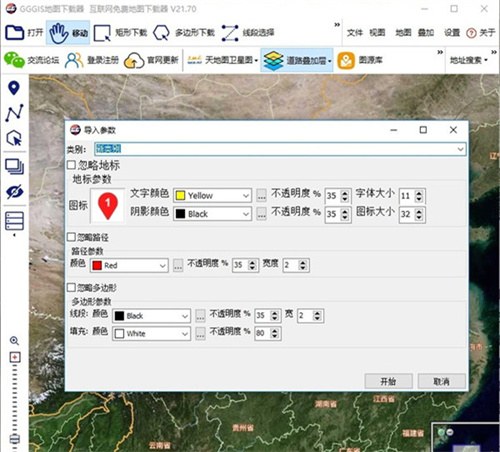Expand the first toolbar overflow chevron
This screenshot has height=452, width=500.
337,24
